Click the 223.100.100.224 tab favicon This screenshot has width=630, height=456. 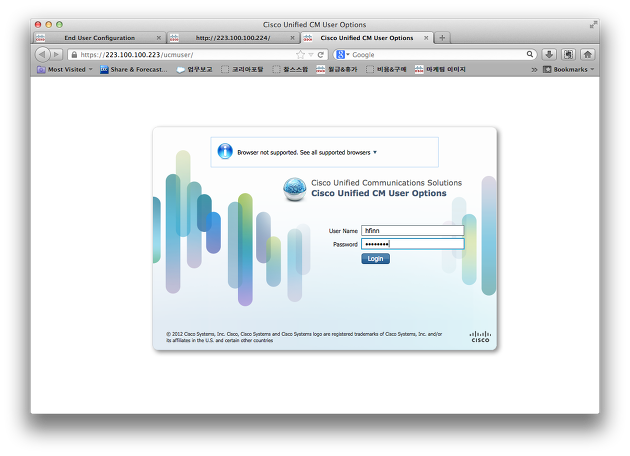pyautogui.click(x=174, y=38)
